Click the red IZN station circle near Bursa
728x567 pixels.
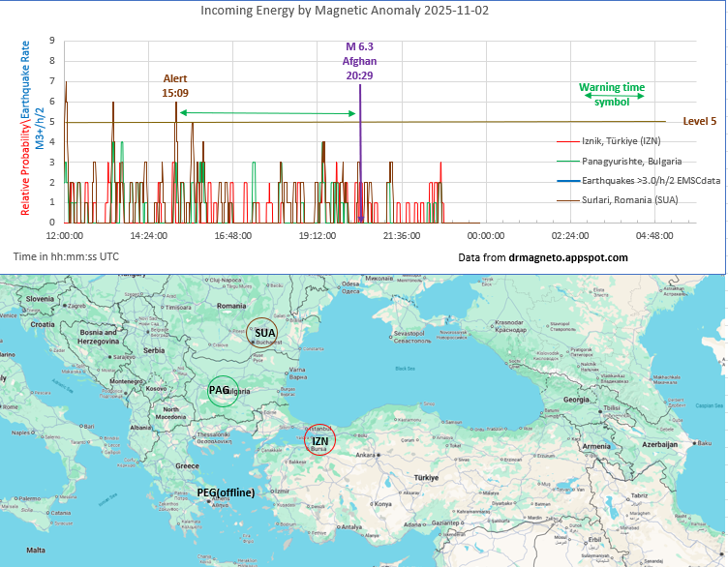click(x=320, y=440)
